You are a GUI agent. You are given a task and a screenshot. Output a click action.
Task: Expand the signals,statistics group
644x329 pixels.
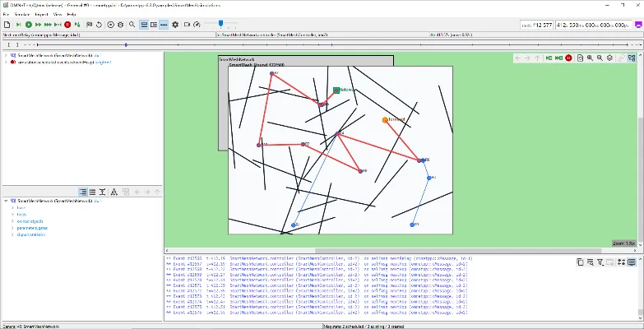tap(12, 234)
